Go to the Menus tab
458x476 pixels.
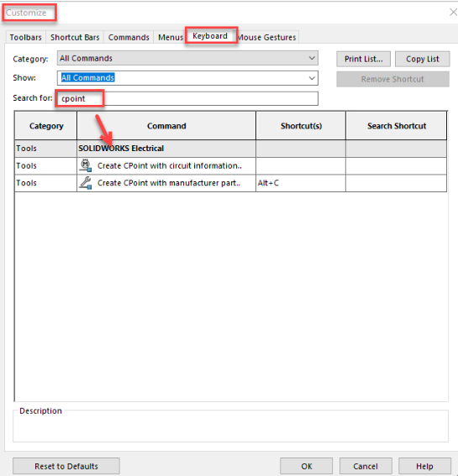coord(171,37)
